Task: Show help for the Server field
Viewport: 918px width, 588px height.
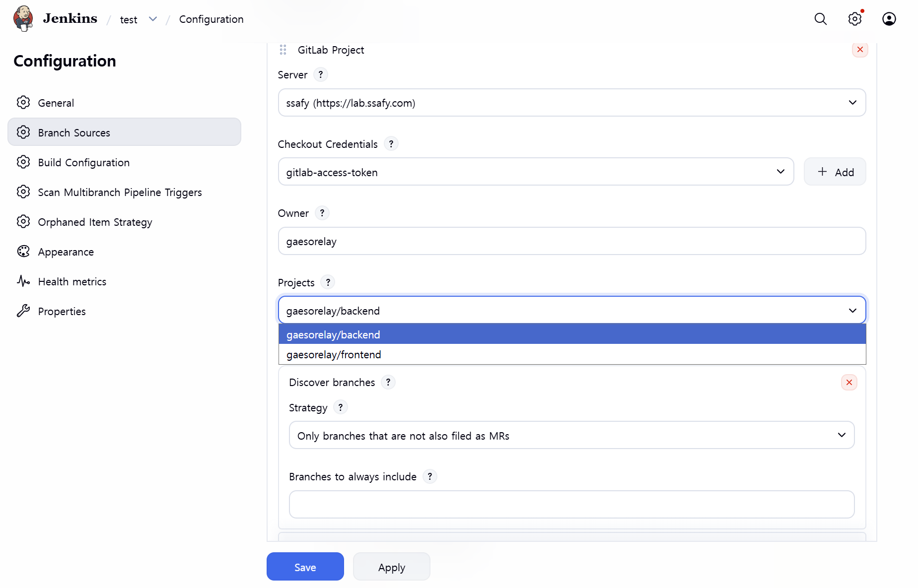Action: click(321, 74)
